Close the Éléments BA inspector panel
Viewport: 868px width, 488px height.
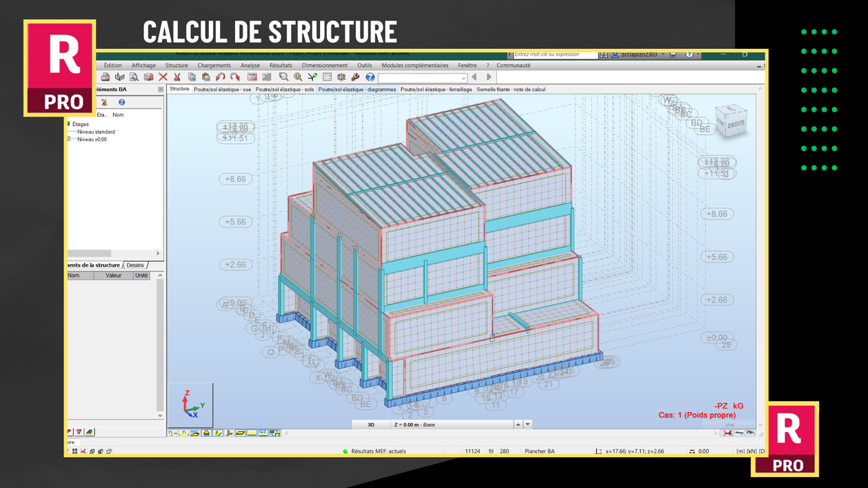pyautogui.click(x=161, y=90)
